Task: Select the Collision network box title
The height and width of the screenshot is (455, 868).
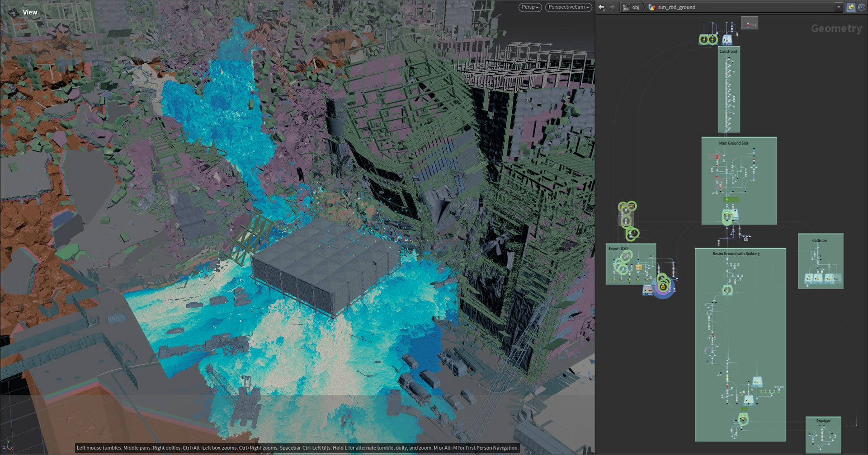Action: (819, 240)
